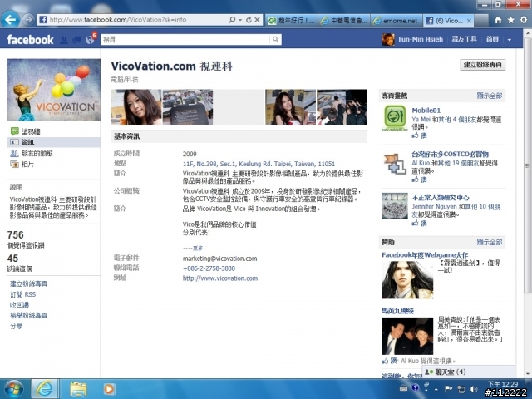
Task: Click the stop loading X in address bar
Action: 257,20
